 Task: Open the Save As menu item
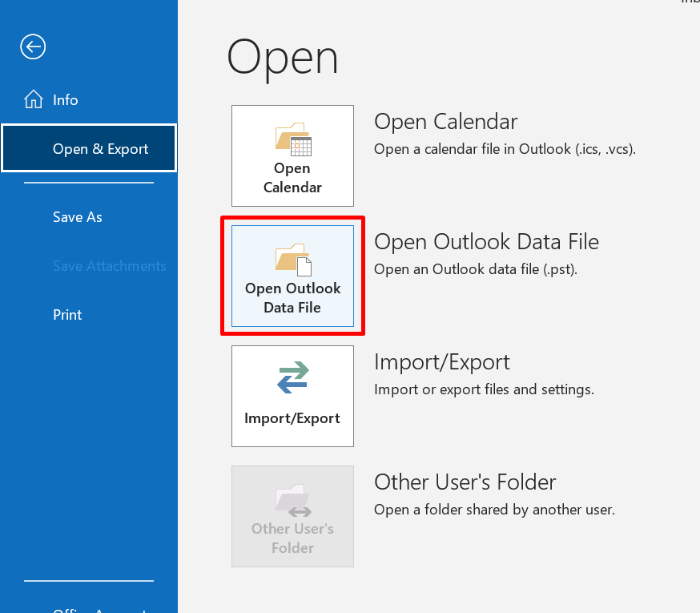78,217
